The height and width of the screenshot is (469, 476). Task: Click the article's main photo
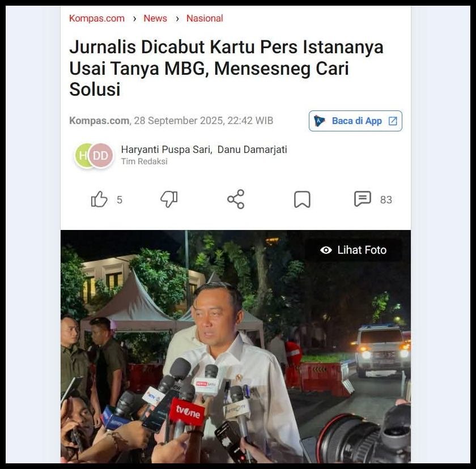click(x=236, y=346)
